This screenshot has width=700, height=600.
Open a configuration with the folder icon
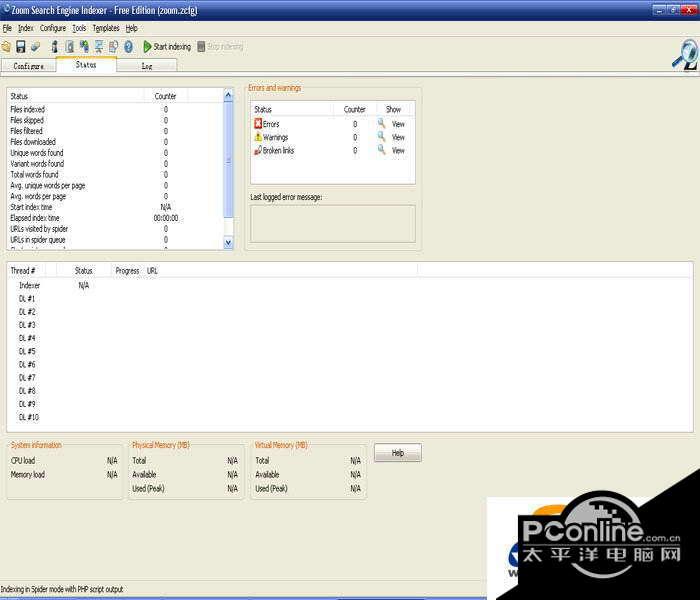(6, 46)
